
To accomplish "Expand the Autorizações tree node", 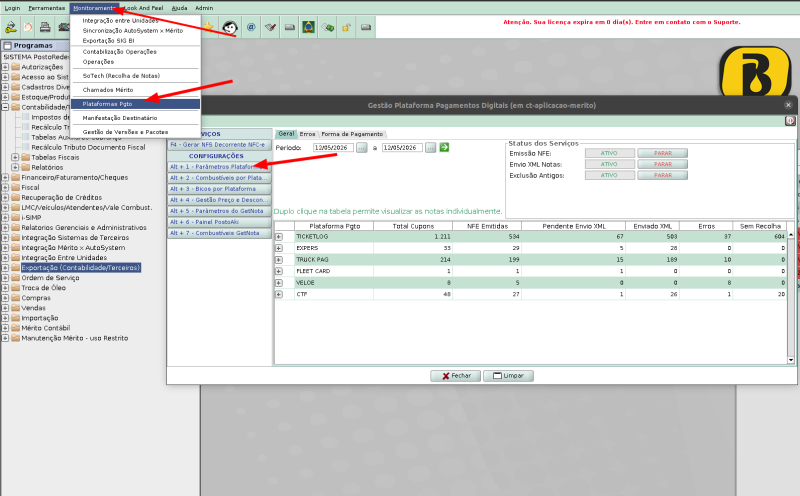I will 5,67.
